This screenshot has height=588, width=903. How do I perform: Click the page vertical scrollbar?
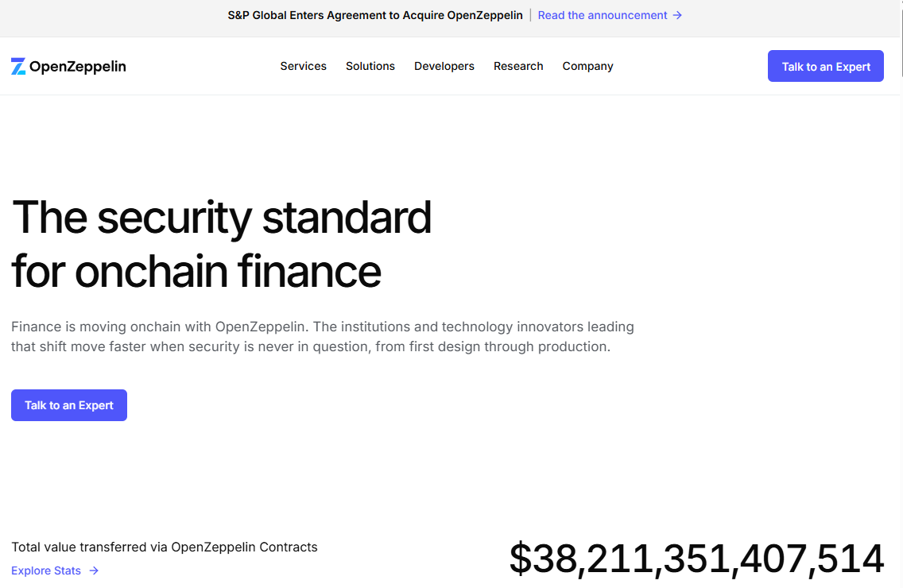click(901, 294)
